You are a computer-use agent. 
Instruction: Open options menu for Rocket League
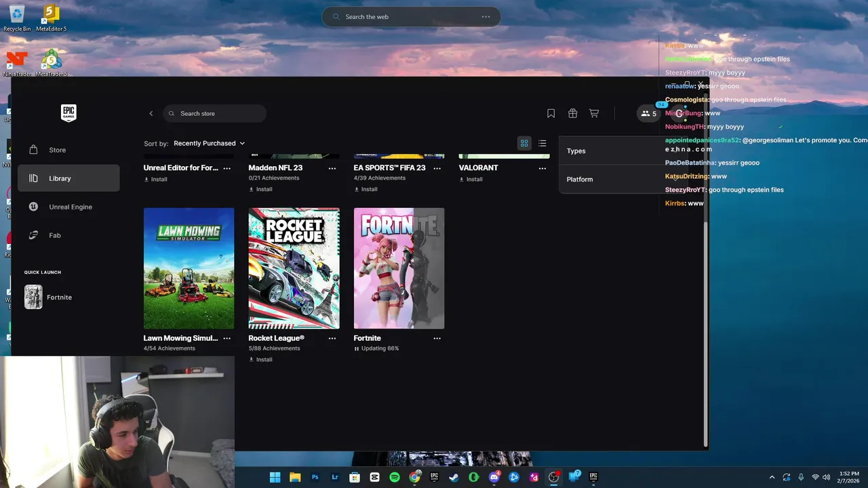[332, 338]
